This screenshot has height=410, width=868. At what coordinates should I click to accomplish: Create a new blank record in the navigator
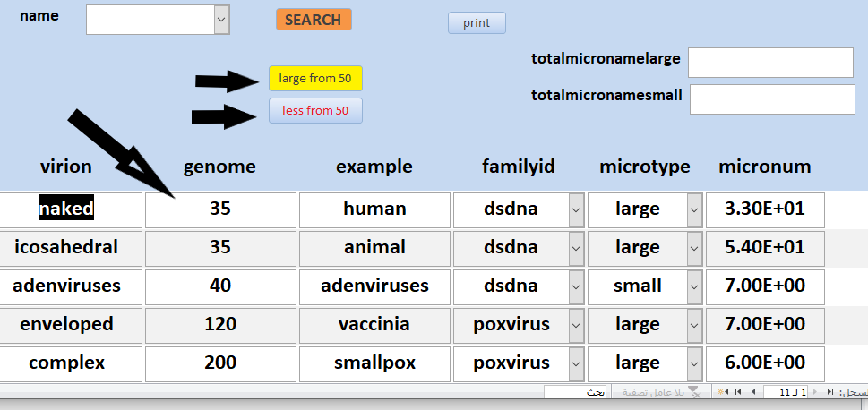[722, 392]
